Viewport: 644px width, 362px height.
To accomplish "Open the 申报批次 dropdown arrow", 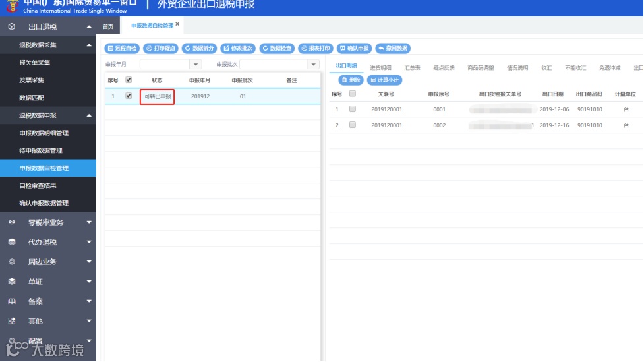I will pos(313,64).
